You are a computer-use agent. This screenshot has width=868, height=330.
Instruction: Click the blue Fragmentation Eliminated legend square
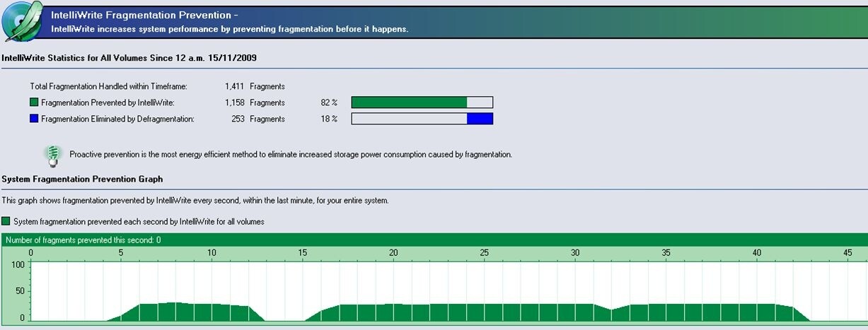click(x=34, y=119)
